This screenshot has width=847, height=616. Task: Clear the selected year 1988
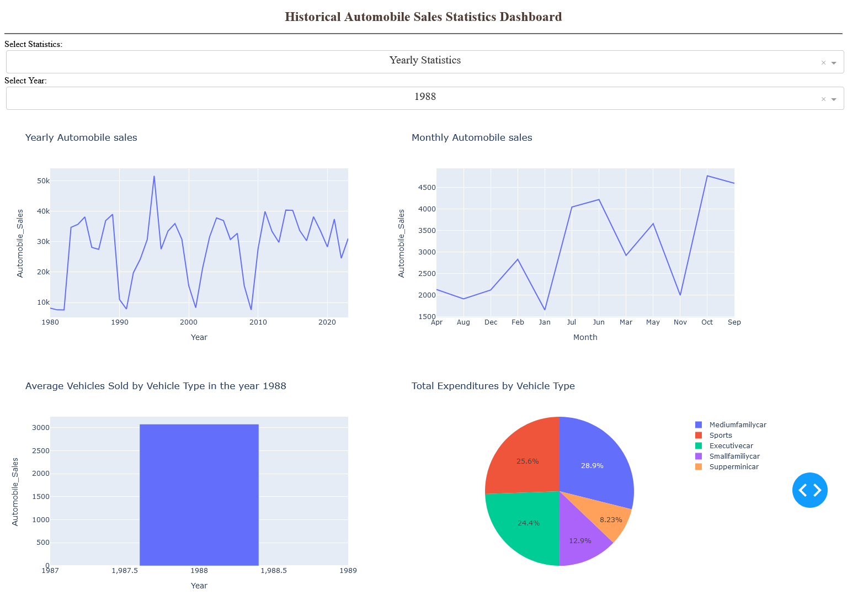click(x=823, y=99)
